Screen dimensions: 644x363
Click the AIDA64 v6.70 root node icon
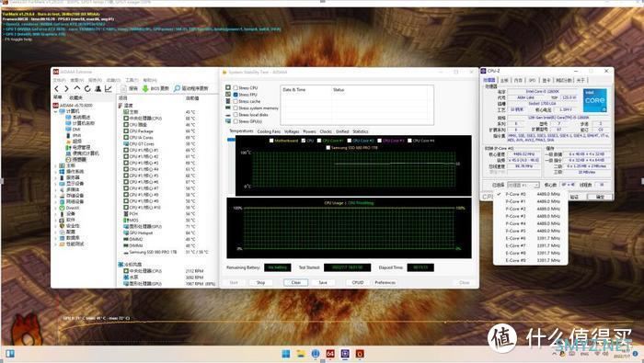56,106
